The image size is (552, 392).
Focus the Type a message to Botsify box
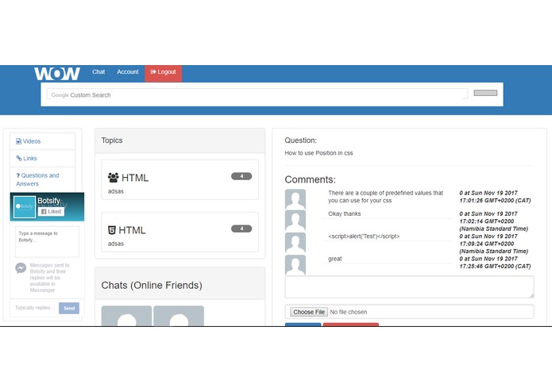coord(47,242)
